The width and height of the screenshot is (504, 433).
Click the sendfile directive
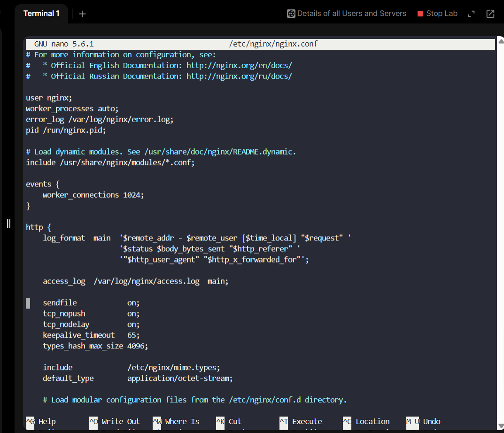[x=91, y=303]
